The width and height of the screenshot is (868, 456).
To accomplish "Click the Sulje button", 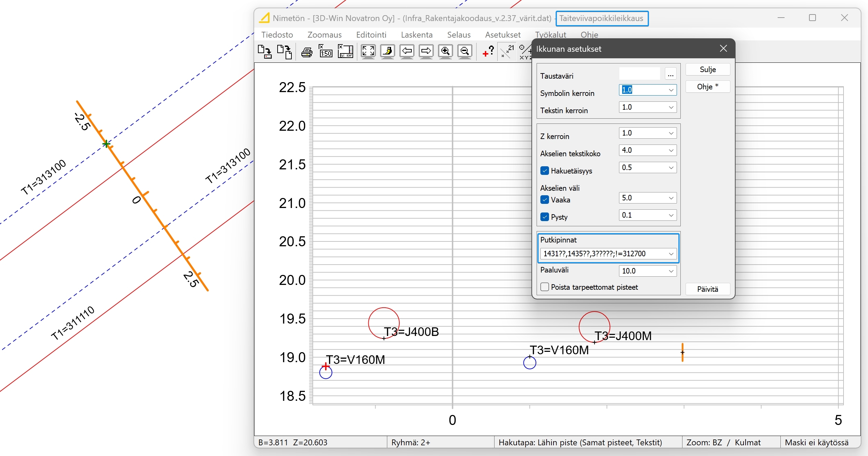I will (708, 69).
